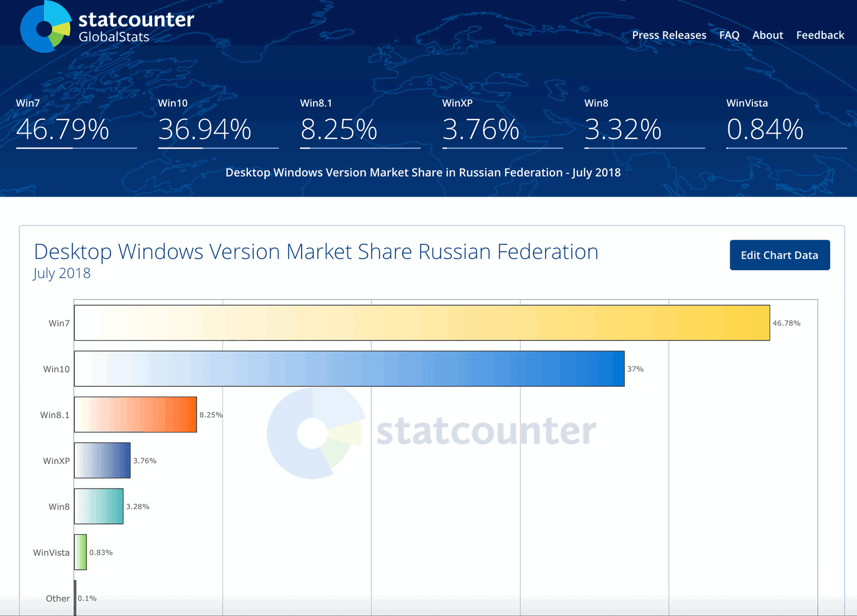The width and height of the screenshot is (857, 616).
Task: Select the Win7 46.79% header statistic
Action: [x=77, y=123]
